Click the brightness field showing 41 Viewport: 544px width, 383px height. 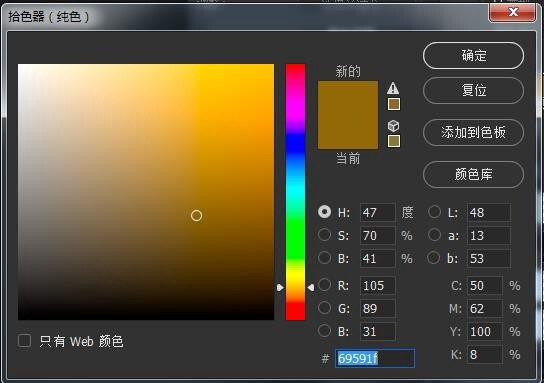[x=377, y=258]
